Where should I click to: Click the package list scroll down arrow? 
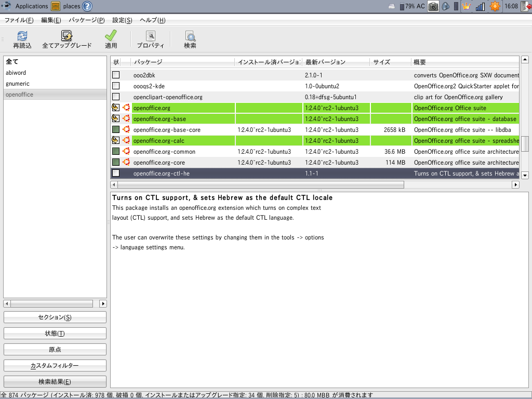click(525, 175)
